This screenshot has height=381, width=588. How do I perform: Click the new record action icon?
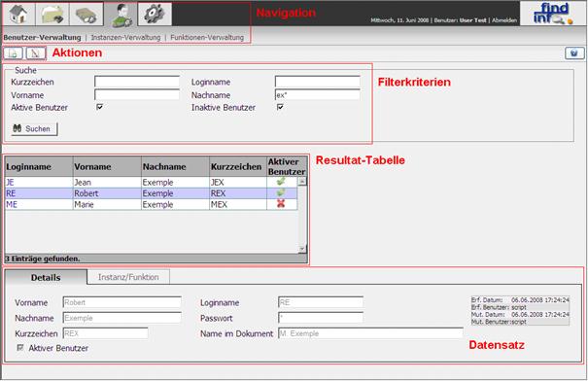14,53
